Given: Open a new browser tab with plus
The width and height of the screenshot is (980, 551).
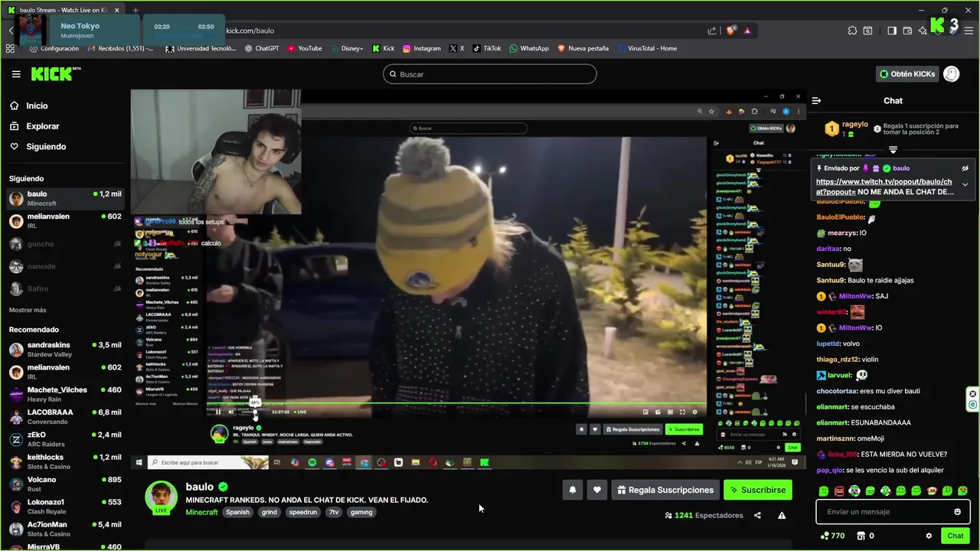Looking at the screenshot, I should pos(136,10).
